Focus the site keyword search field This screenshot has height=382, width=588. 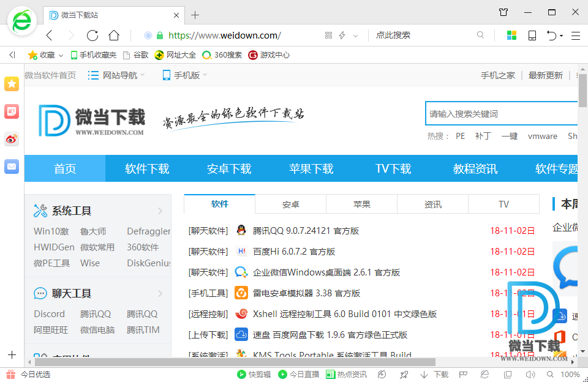pyautogui.click(x=501, y=114)
